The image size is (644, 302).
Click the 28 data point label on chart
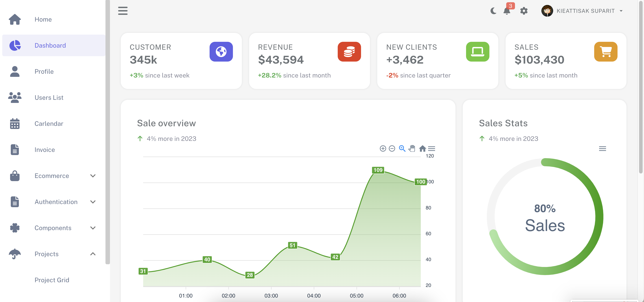point(250,275)
